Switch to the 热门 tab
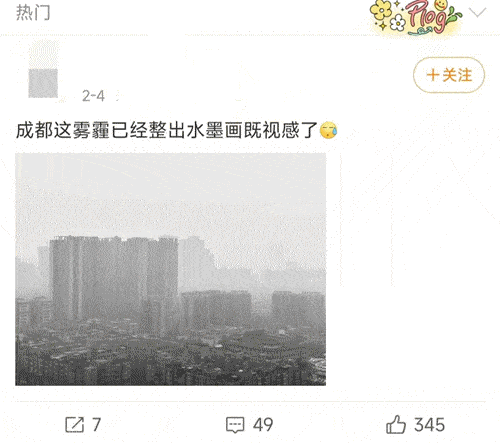The image size is (500, 443). [33, 13]
